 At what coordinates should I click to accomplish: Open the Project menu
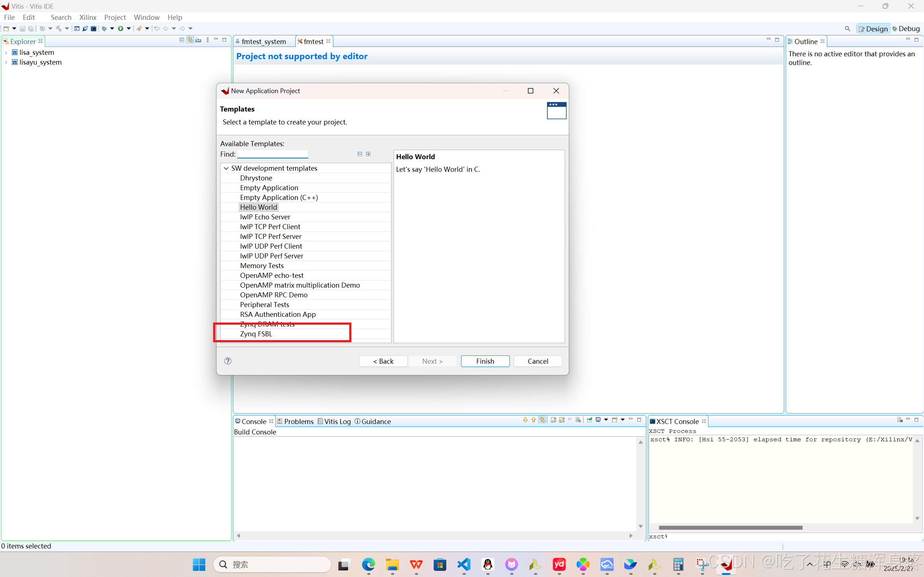click(x=115, y=17)
